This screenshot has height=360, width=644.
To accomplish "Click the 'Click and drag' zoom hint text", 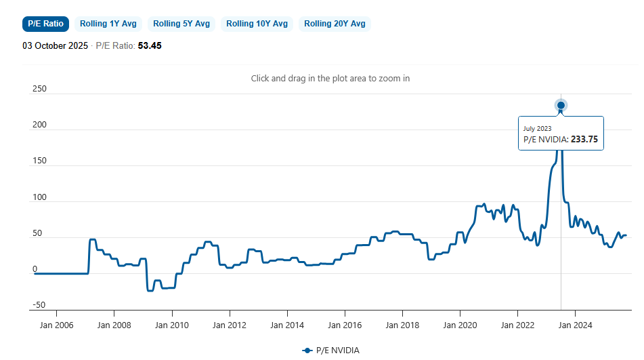I will (x=330, y=79).
